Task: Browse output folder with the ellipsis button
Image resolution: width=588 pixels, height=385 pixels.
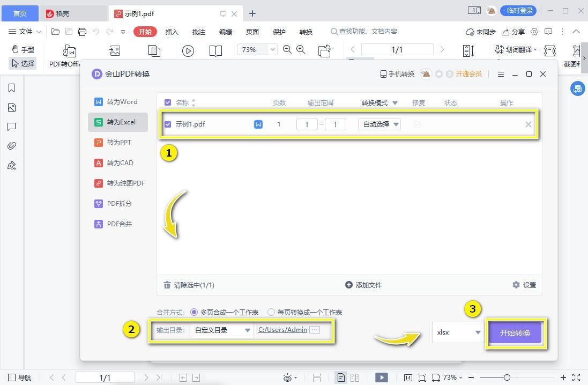Action: (x=315, y=330)
